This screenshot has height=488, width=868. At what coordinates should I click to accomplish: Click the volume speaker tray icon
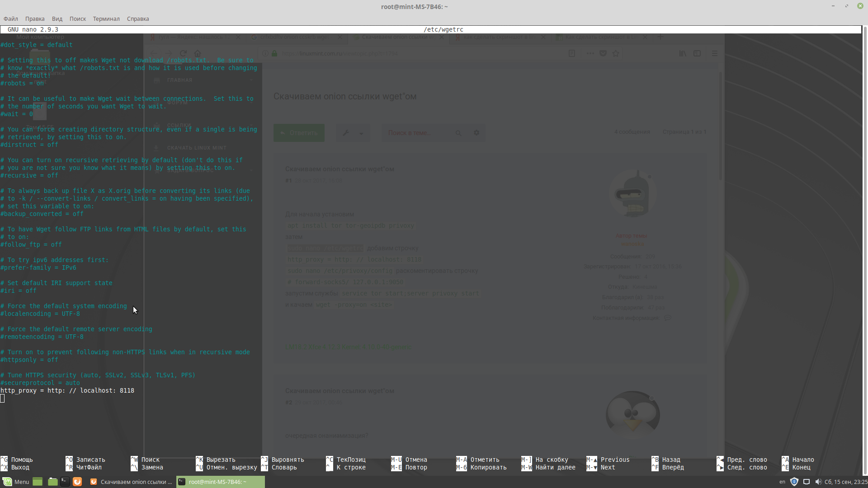coord(818,482)
